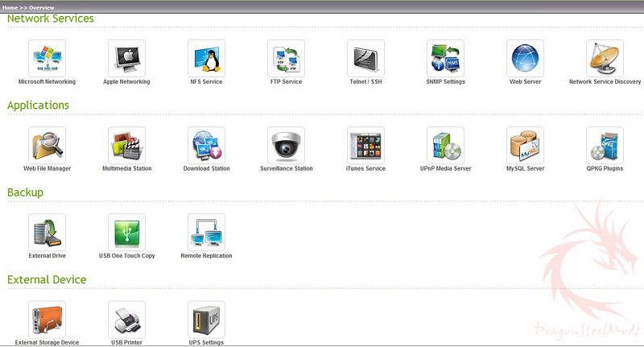This screenshot has height=347, width=644.
Task: Launch Web File Manager icon
Action: 47,145
